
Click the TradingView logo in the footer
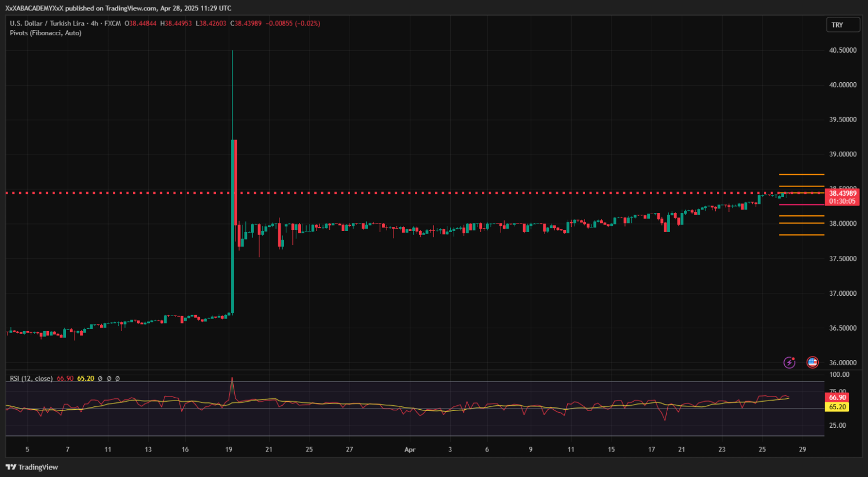coord(32,467)
